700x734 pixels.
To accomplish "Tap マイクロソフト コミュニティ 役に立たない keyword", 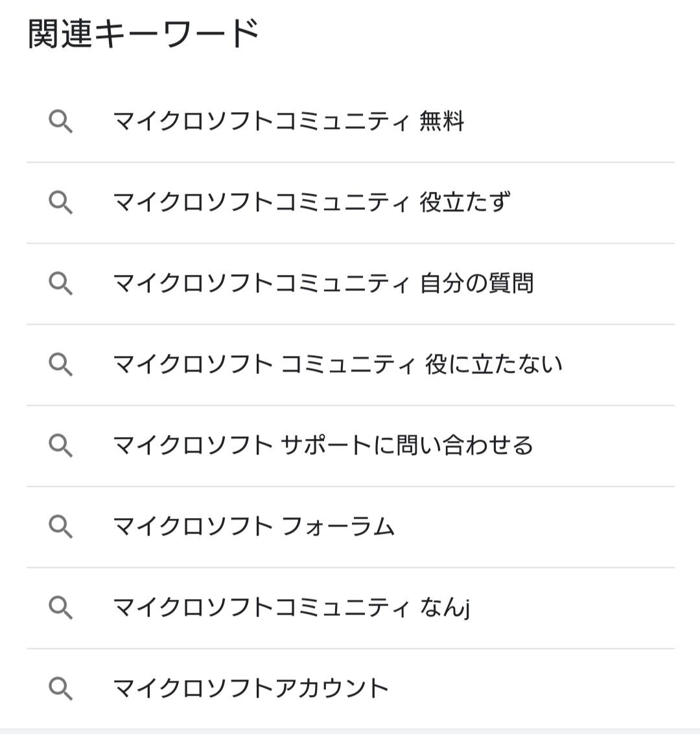I will tap(337, 365).
